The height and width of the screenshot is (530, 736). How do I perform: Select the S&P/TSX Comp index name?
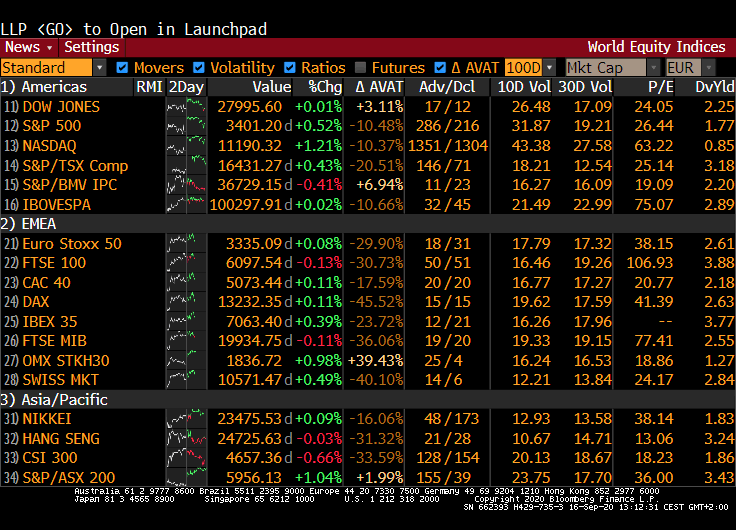pos(75,165)
